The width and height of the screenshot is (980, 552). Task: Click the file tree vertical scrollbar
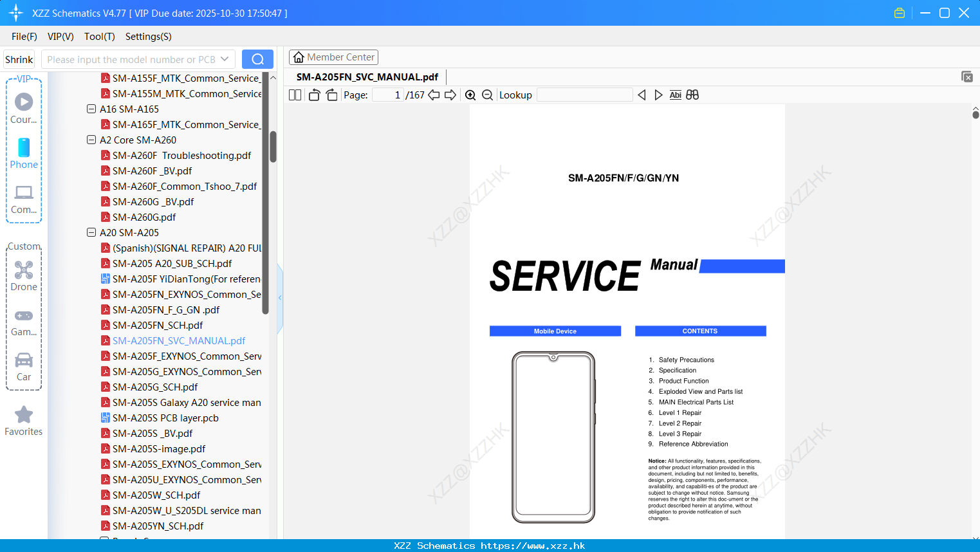click(x=273, y=147)
